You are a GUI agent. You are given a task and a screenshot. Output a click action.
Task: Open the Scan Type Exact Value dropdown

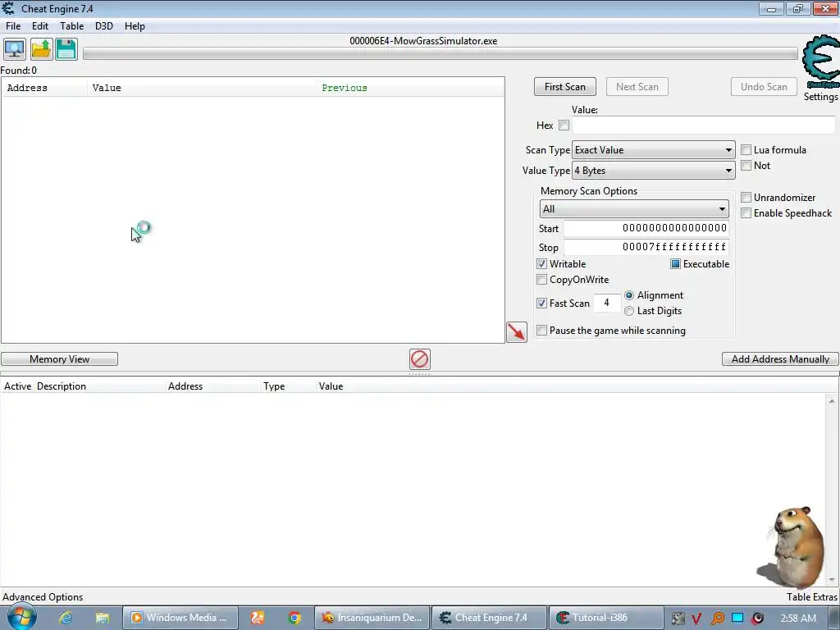point(653,150)
